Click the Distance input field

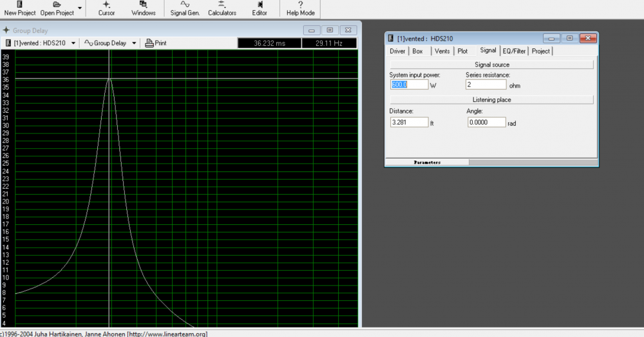pos(409,122)
